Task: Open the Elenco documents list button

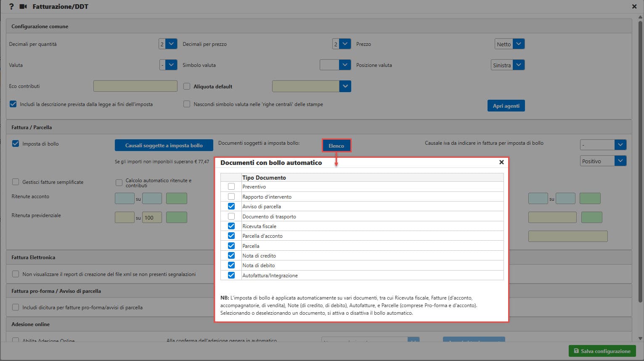Action: coord(336,146)
